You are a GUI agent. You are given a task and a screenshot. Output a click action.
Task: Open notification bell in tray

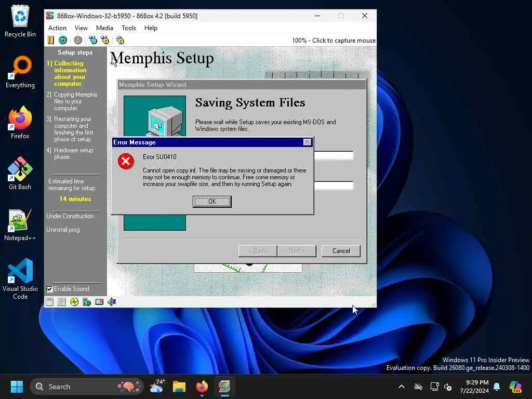497,387
